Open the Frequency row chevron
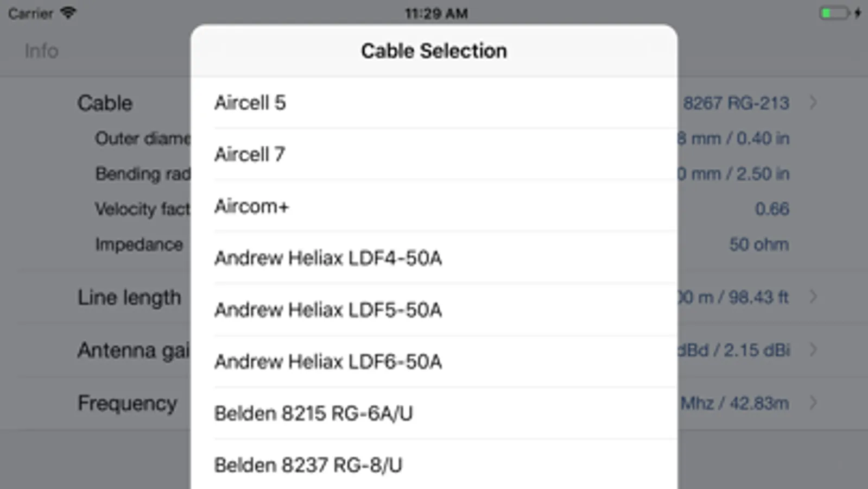Screen dimensions: 868x489 [813, 403]
